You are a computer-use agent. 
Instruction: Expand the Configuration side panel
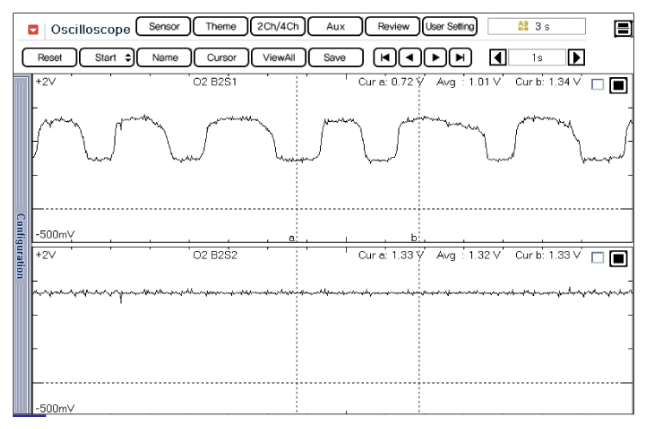point(21,244)
